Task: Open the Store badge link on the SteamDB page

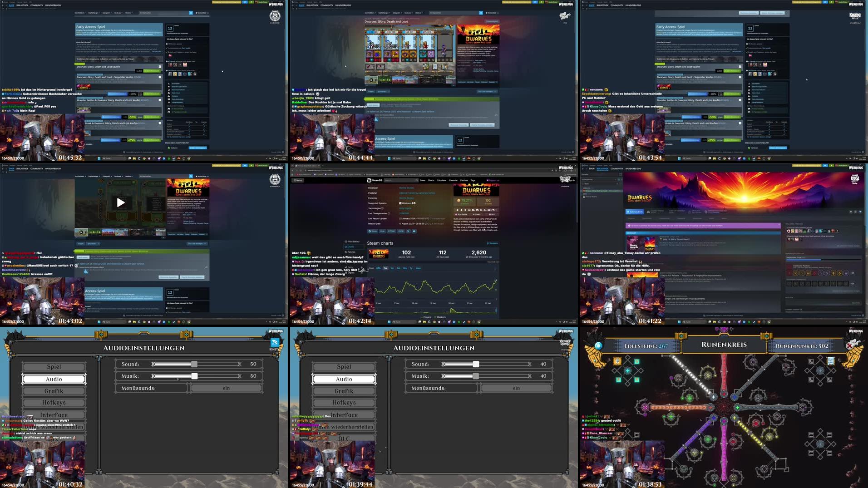Action: [x=372, y=232]
